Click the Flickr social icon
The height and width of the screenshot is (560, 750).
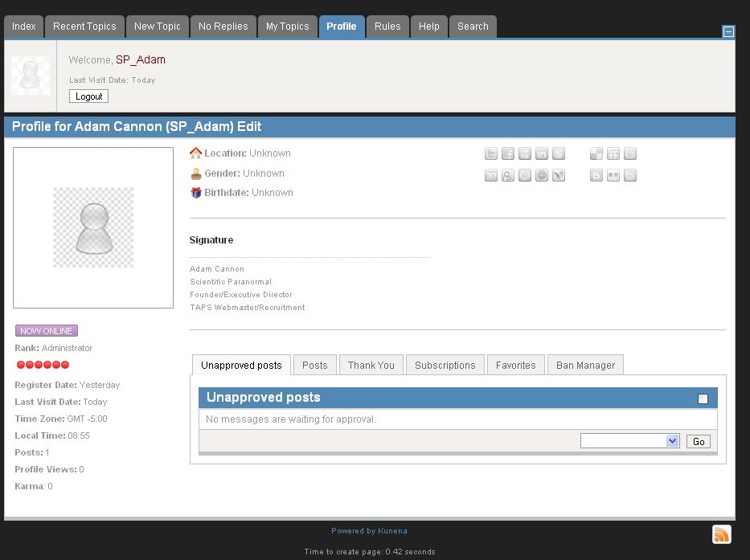coord(613,175)
